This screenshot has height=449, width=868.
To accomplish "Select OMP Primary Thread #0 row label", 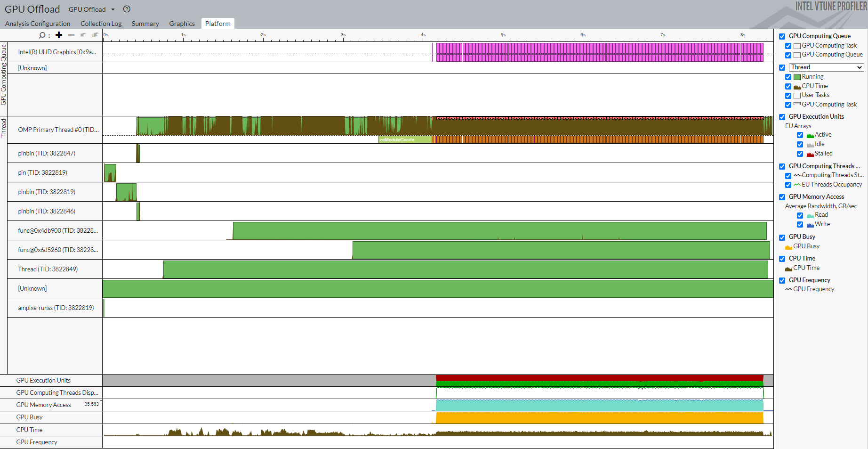I will point(58,130).
